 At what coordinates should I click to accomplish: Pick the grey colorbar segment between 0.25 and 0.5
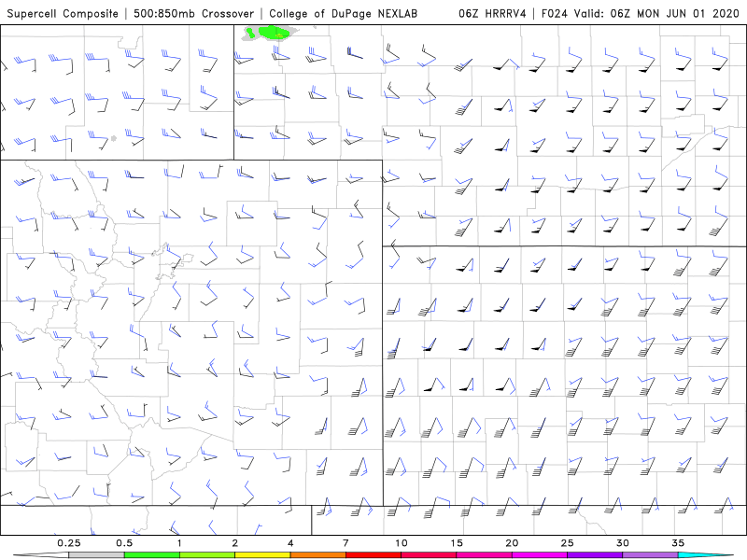96,555
